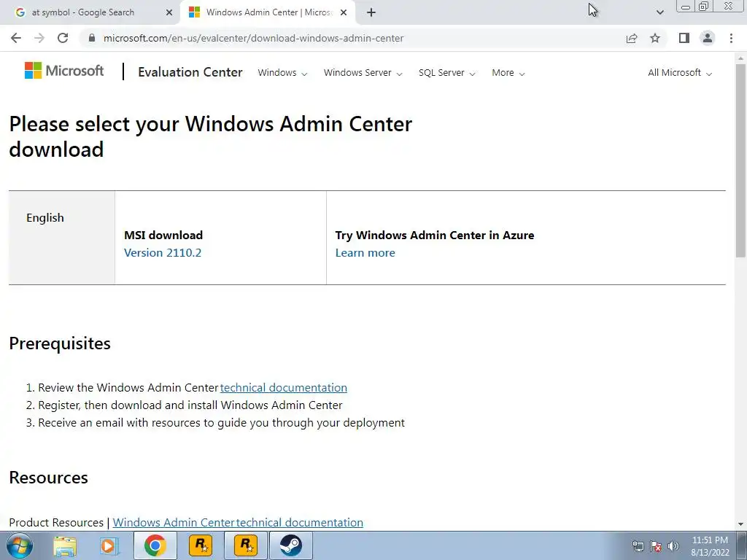The image size is (747, 560).
Task: Open technical documentation link in Prerequisites
Action: [x=284, y=388]
